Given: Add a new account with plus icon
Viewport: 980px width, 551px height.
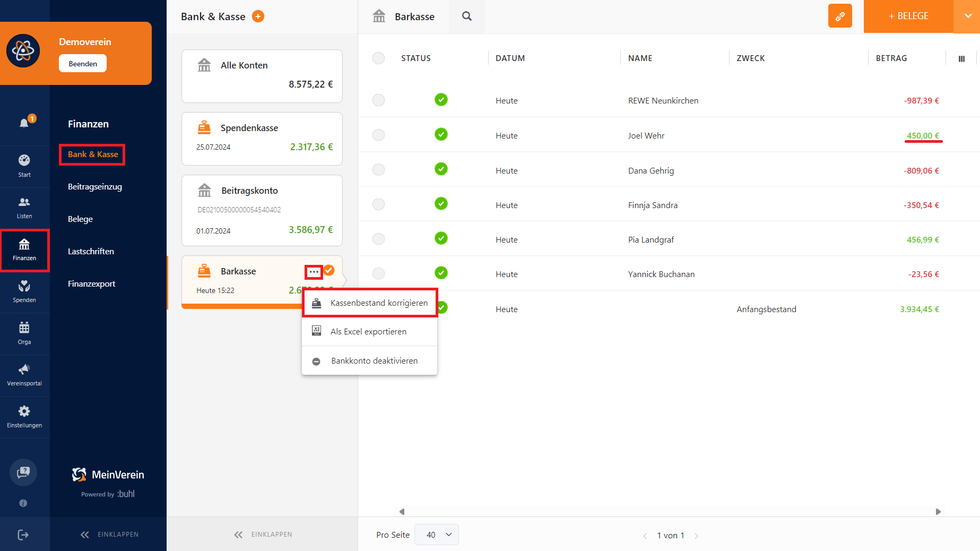Looking at the screenshot, I should click(x=258, y=16).
